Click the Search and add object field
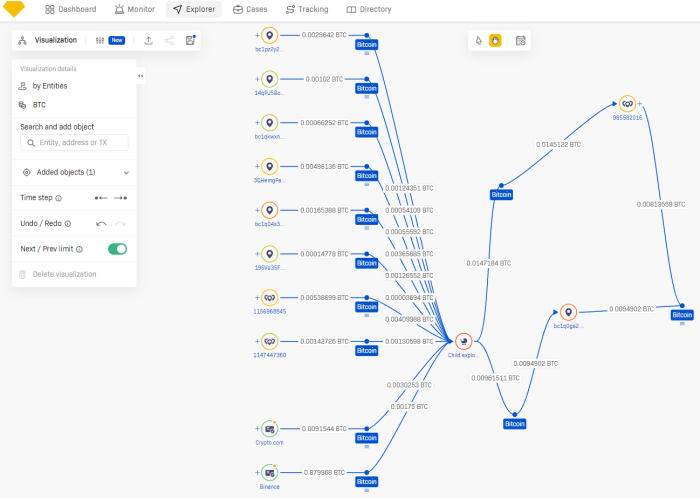Image resolution: width=700 pixels, height=498 pixels. tap(74, 143)
